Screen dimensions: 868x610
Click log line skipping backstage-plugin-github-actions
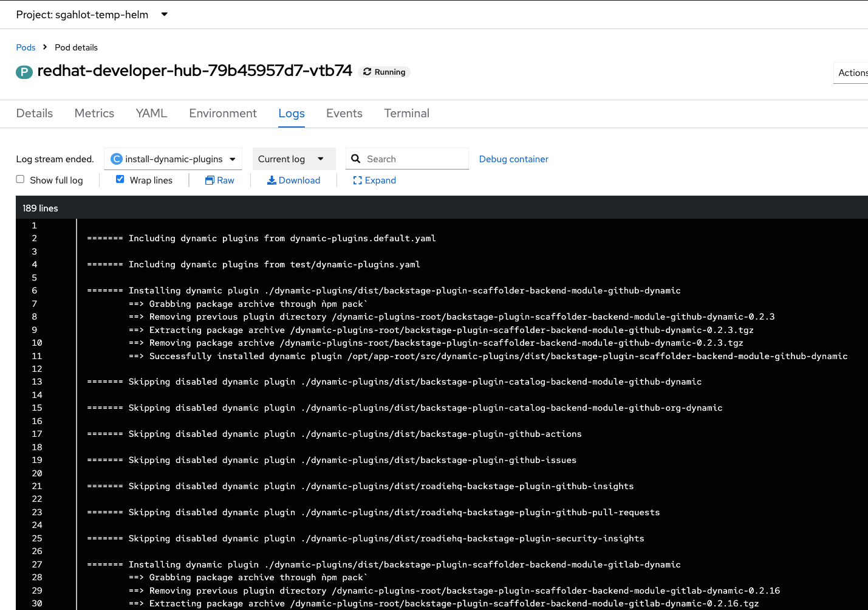click(x=335, y=434)
